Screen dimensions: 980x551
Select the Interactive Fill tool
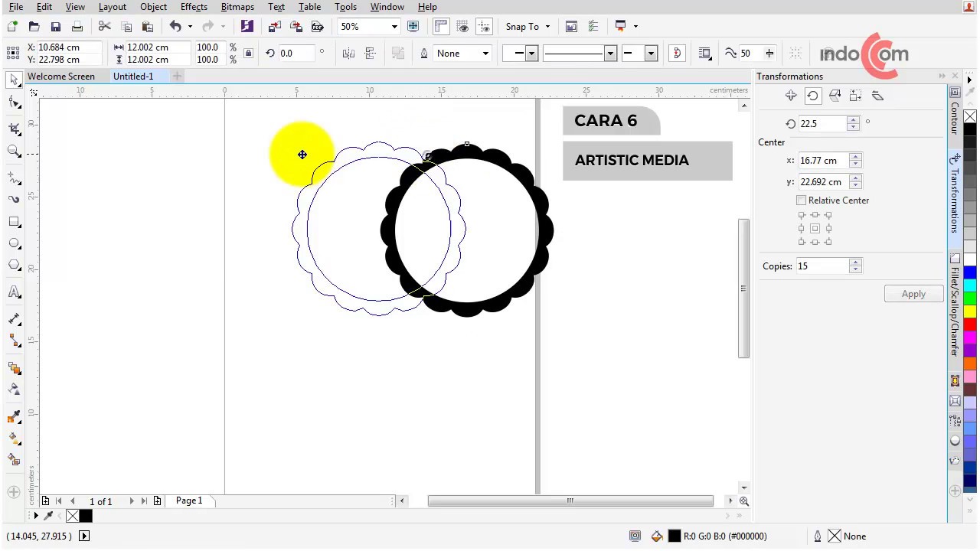click(x=14, y=439)
